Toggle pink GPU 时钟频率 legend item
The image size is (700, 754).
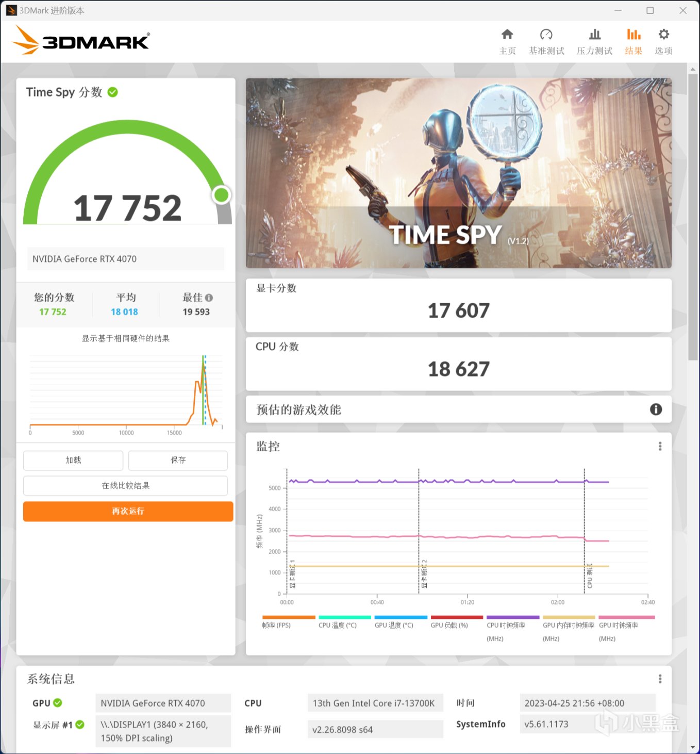tap(627, 628)
